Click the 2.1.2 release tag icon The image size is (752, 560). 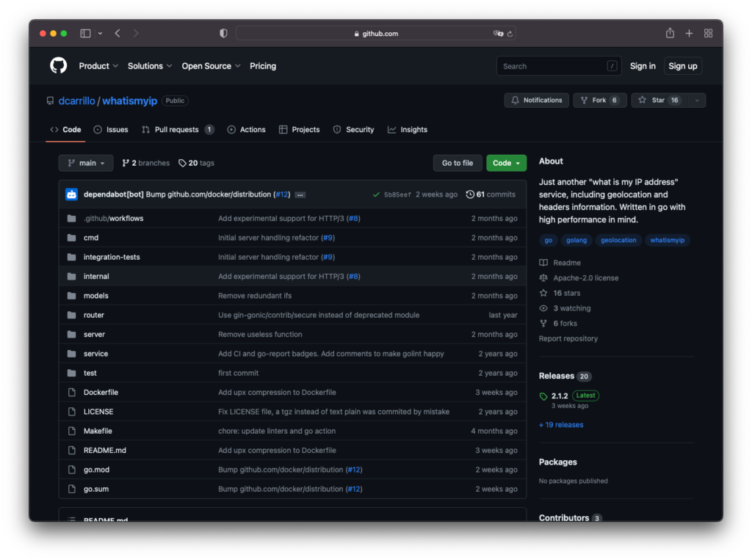tap(543, 396)
